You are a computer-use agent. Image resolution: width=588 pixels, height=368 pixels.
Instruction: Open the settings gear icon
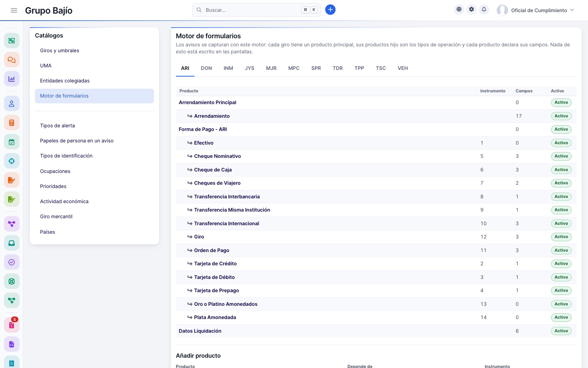click(x=472, y=10)
